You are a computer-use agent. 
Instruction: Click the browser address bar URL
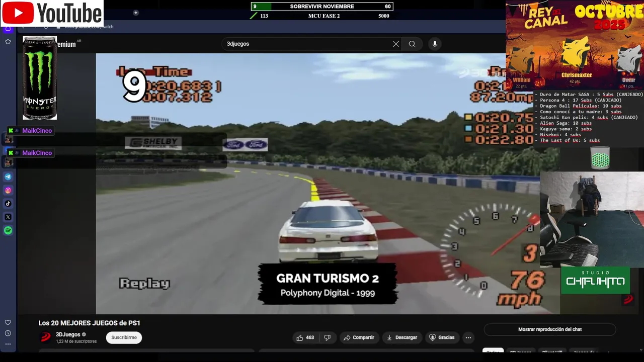pos(89,27)
